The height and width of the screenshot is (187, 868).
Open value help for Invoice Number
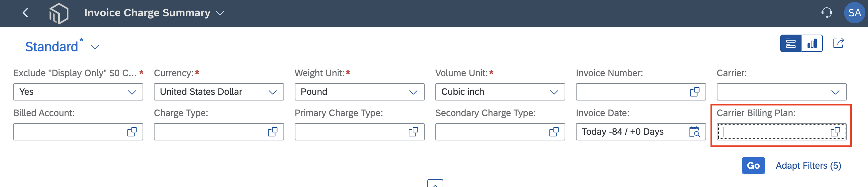pos(695,92)
